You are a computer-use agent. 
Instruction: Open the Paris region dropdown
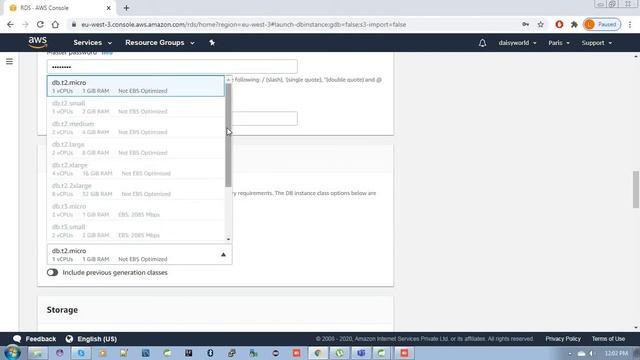coord(559,43)
